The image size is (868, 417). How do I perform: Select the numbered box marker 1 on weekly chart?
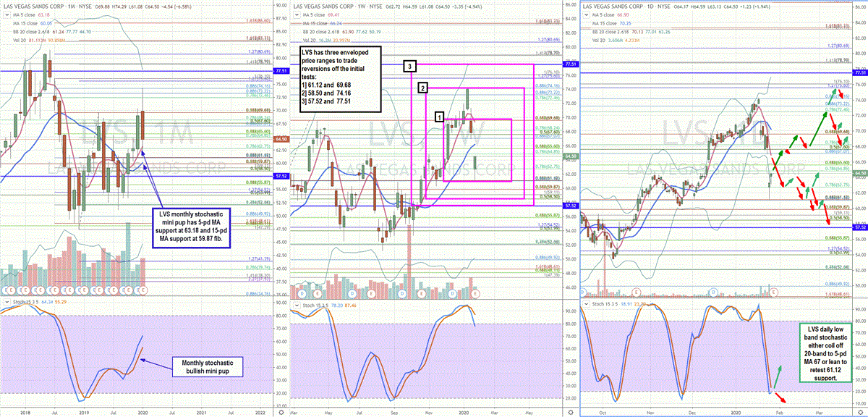pyautogui.click(x=438, y=116)
